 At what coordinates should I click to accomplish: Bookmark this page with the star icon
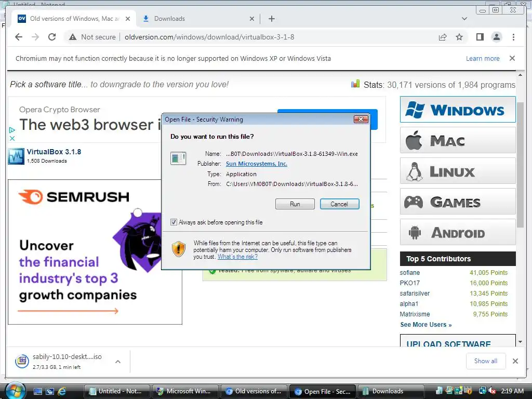coord(459,37)
